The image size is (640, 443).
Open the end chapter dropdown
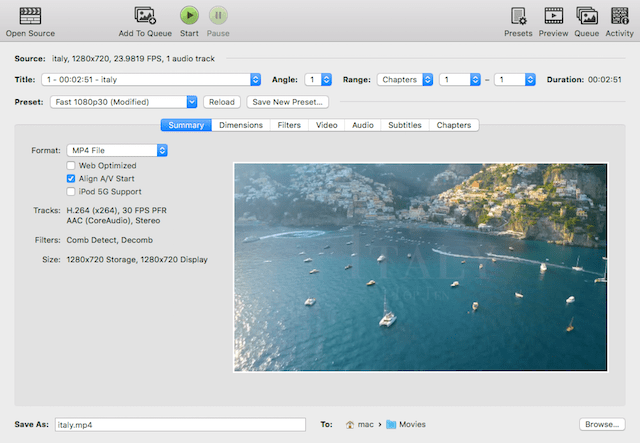515,80
